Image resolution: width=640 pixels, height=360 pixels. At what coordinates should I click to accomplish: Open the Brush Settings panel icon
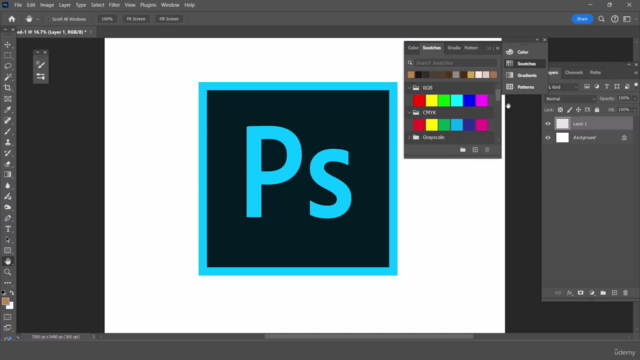click(40, 76)
